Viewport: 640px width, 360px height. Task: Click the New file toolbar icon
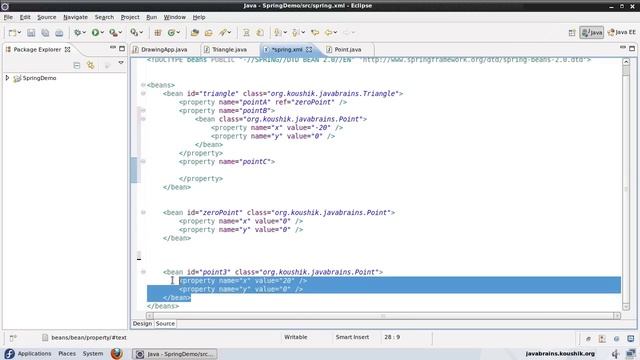[12, 33]
